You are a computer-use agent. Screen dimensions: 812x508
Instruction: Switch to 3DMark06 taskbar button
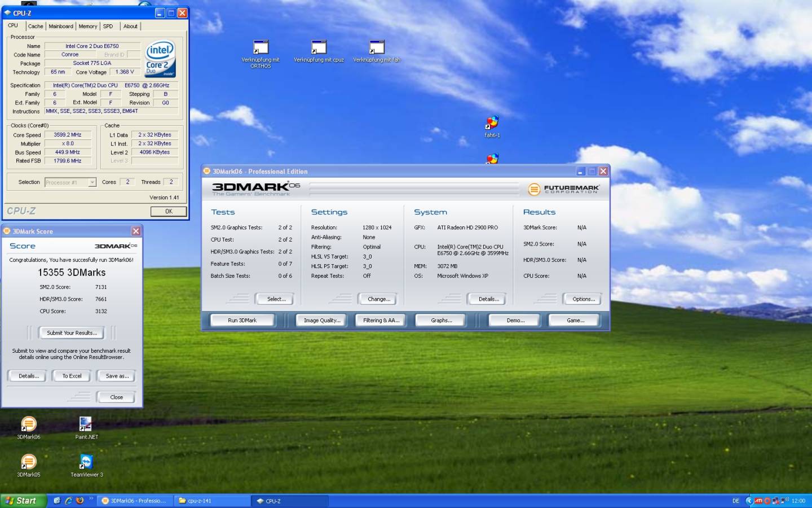coord(136,501)
